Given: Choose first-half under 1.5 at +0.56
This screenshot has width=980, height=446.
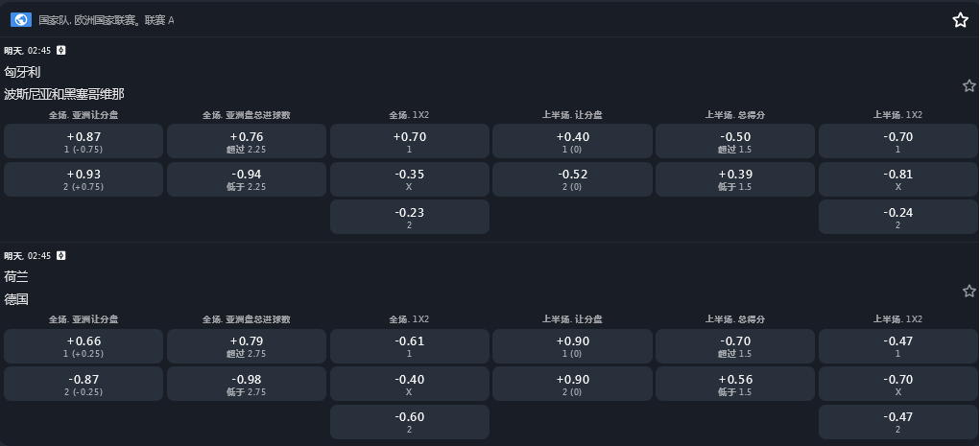Looking at the screenshot, I should 734,384.
